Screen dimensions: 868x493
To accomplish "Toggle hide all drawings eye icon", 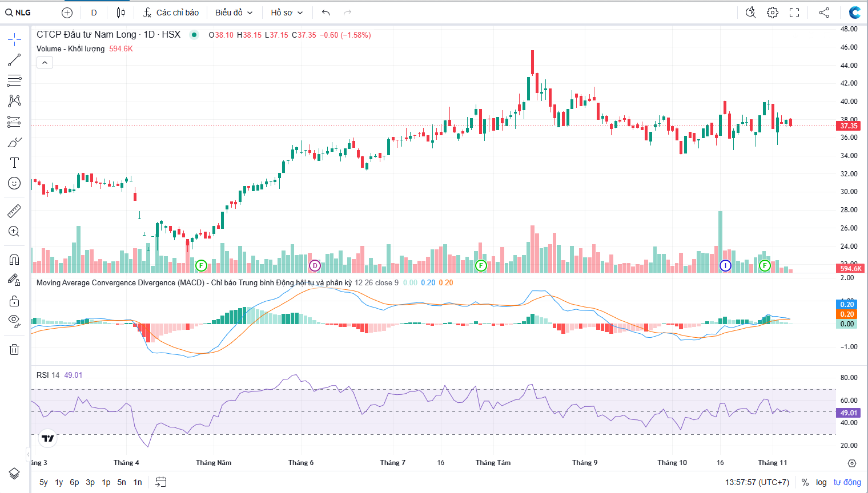I will point(14,320).
